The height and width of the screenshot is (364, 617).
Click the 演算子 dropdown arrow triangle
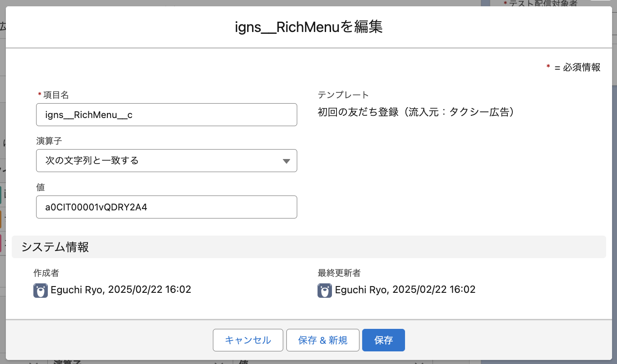click(286, 161)
